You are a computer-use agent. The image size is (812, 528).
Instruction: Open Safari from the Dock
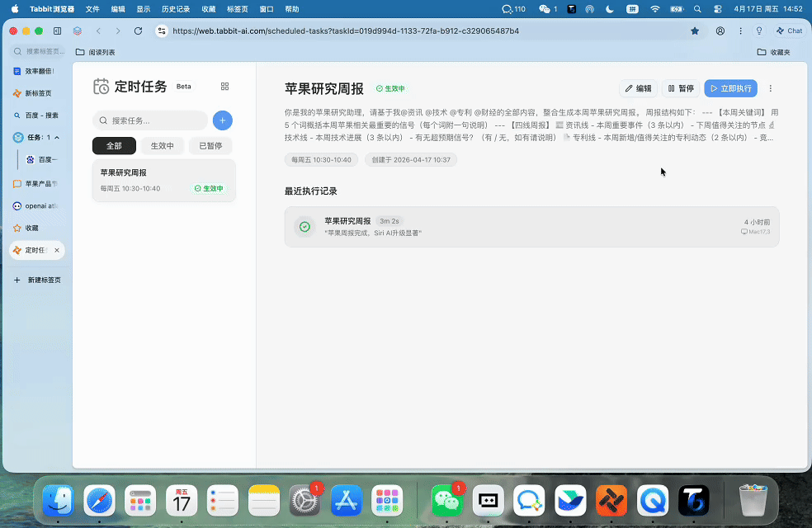click(99, 500)
